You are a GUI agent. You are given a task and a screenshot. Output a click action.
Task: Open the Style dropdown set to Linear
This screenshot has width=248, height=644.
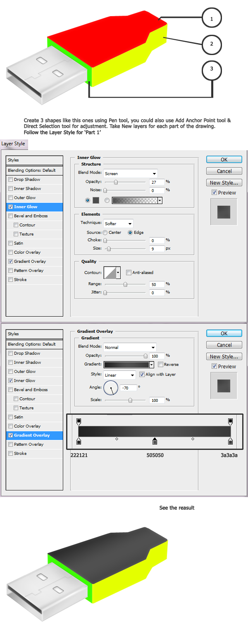[119, 375]
